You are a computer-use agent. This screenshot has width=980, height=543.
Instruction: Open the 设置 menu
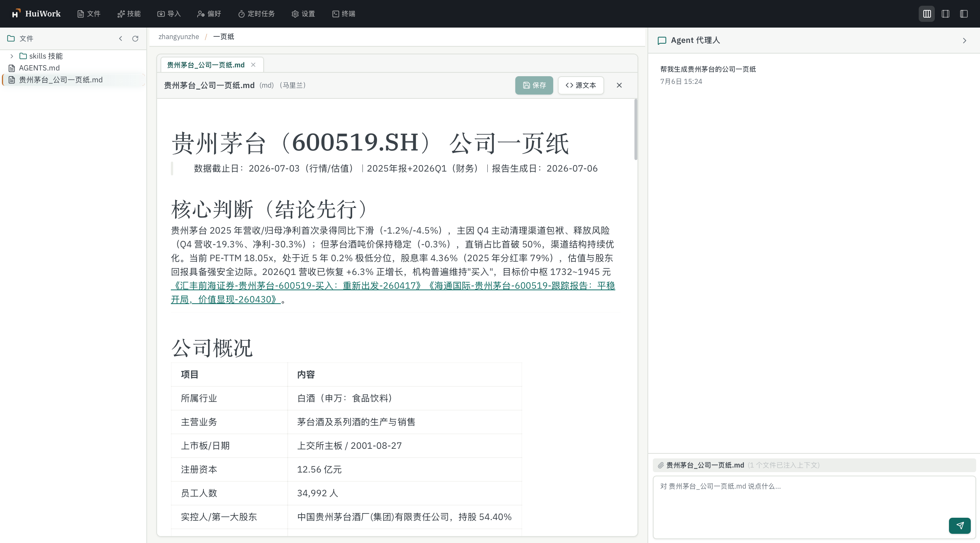[303, 14]
